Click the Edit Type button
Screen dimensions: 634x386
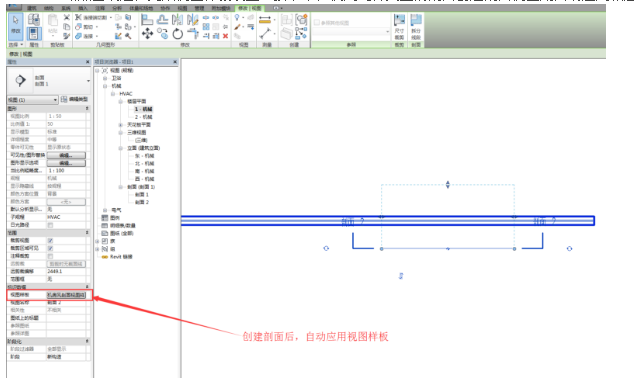[x=74, y=99]
